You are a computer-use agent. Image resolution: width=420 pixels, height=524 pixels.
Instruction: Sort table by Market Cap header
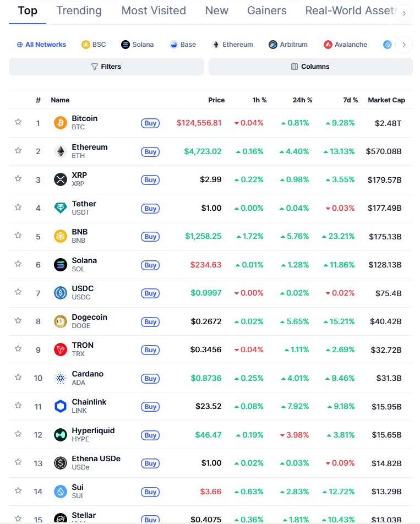[x=386, y=100]
